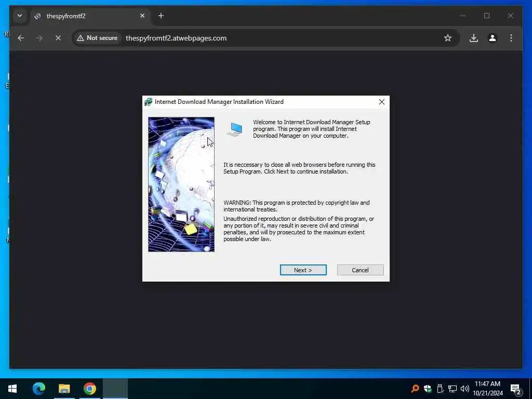532x399 pixels.
Task: Click the safely remove hardware tray icon
Action: [440, 389]
